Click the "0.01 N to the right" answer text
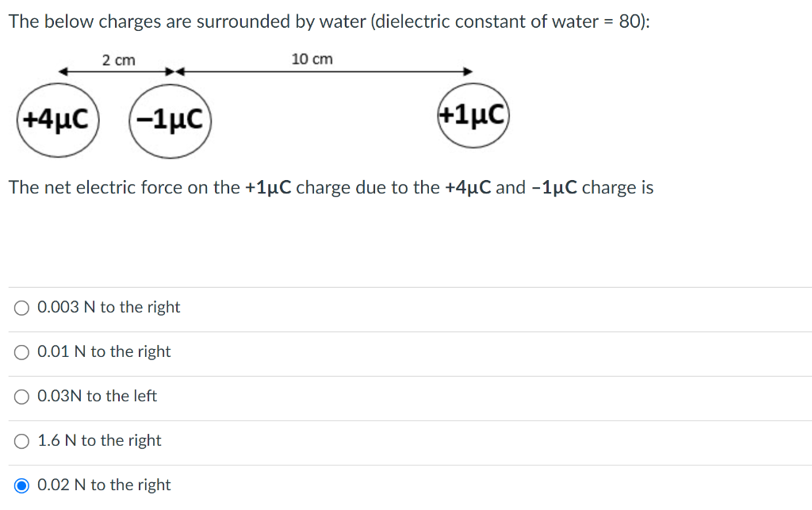 pyautogui.click(x=104, y=351)
